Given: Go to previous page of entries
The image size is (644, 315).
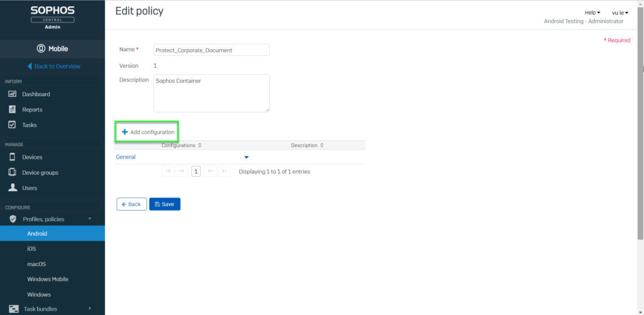Looking at the screenshot, I should (x=181, y=171).
